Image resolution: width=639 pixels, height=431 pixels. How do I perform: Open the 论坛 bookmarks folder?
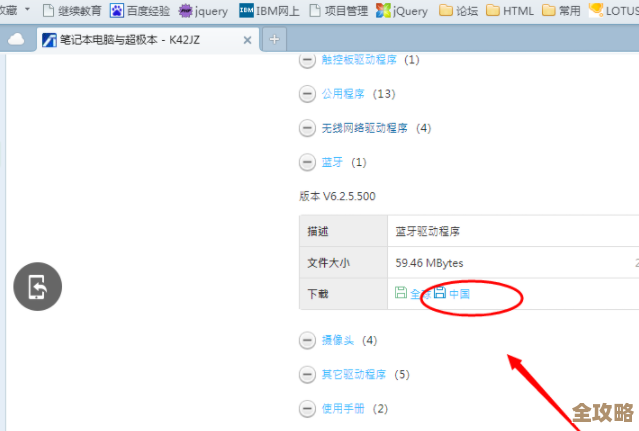pos(459,11)
